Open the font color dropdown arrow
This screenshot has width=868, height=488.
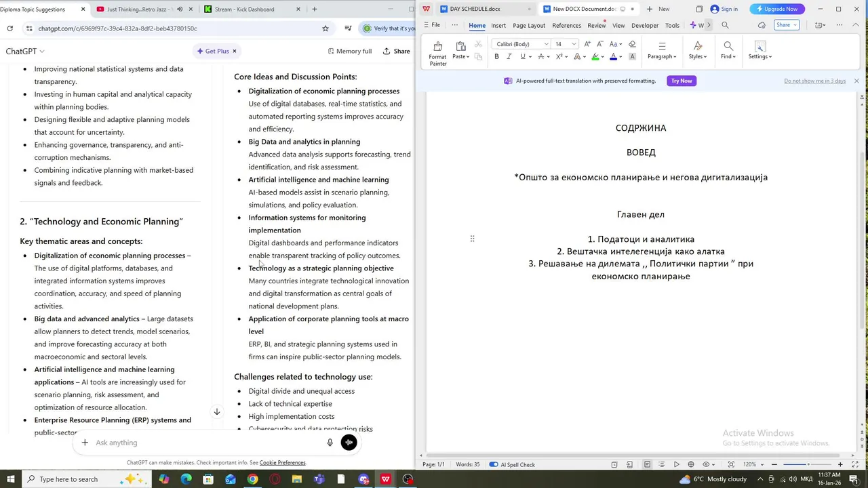622,57
